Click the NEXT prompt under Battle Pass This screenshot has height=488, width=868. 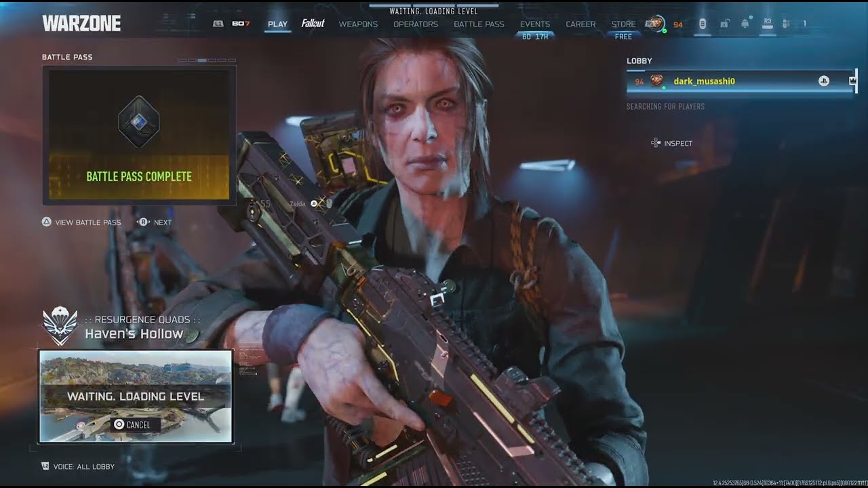[155, 222]
